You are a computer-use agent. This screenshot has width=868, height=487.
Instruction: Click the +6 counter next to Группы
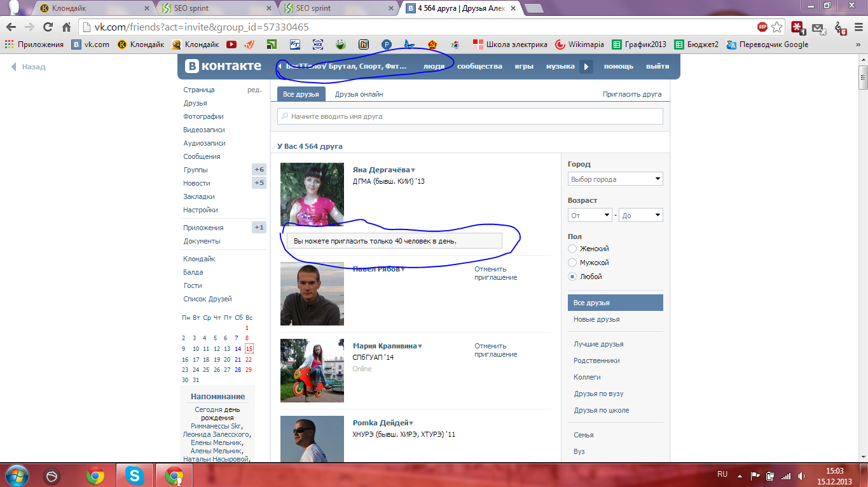[x=259, y=170]
